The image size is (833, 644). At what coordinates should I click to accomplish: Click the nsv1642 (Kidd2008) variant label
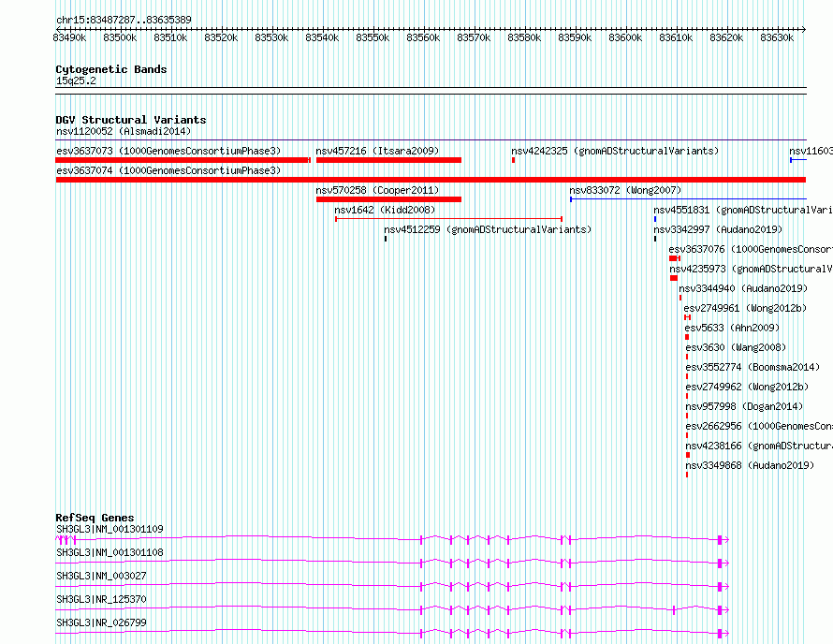click(x=385, y=210)
